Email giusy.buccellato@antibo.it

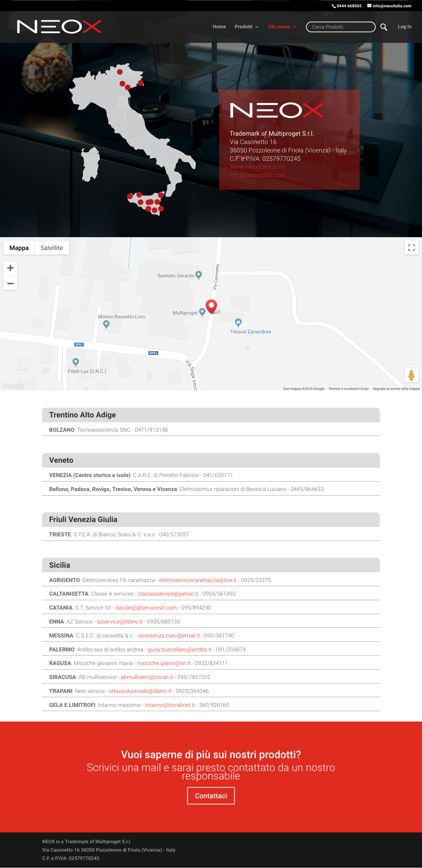pyautogui.click(x=179, y=650)
